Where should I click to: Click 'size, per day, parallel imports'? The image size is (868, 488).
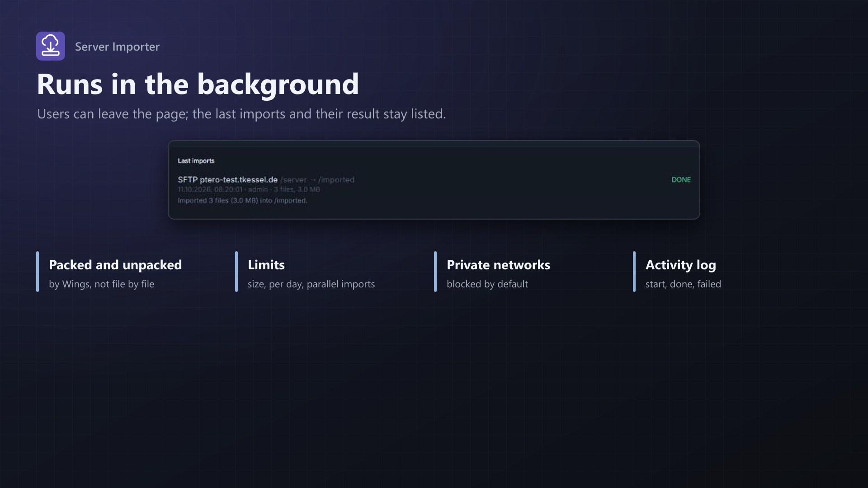311,284
